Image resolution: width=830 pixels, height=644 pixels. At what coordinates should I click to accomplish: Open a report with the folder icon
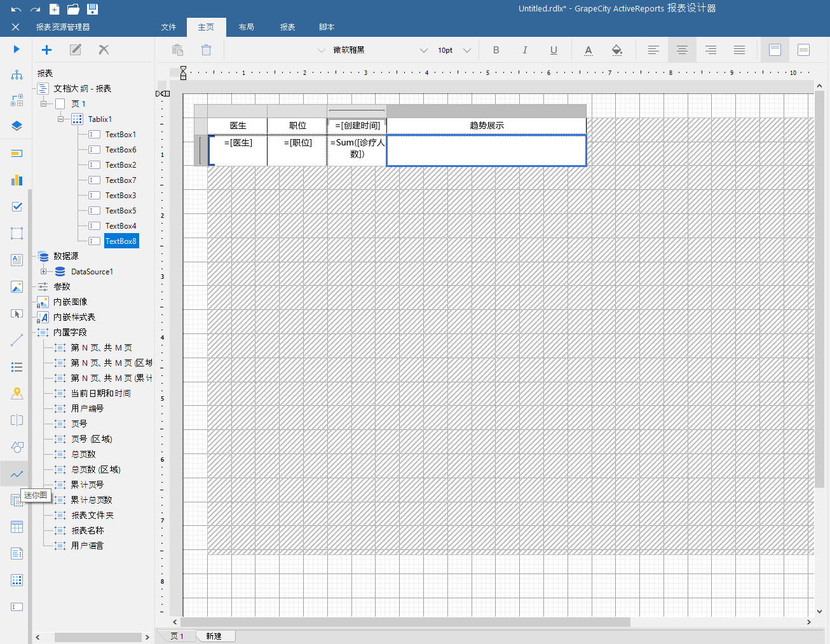click(73, 9)
